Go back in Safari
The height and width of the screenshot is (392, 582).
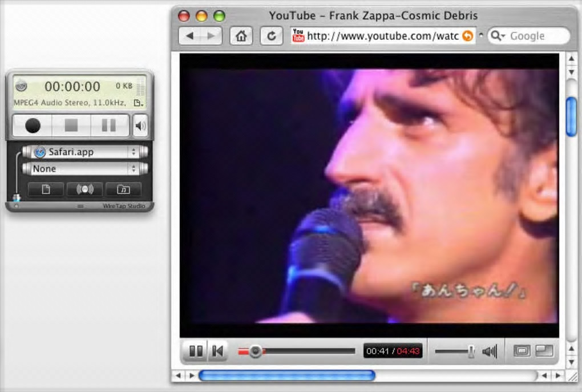point(190,36)
